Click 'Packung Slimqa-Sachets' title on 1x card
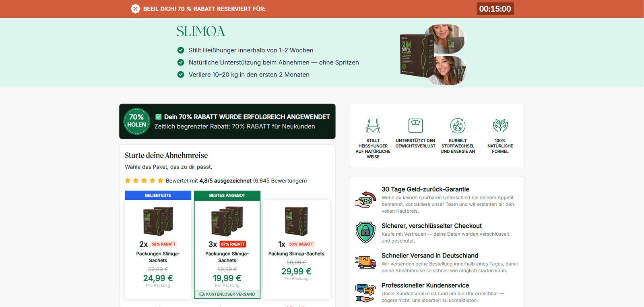This screenshot has width=644, height=307. (x=296, y=254)
